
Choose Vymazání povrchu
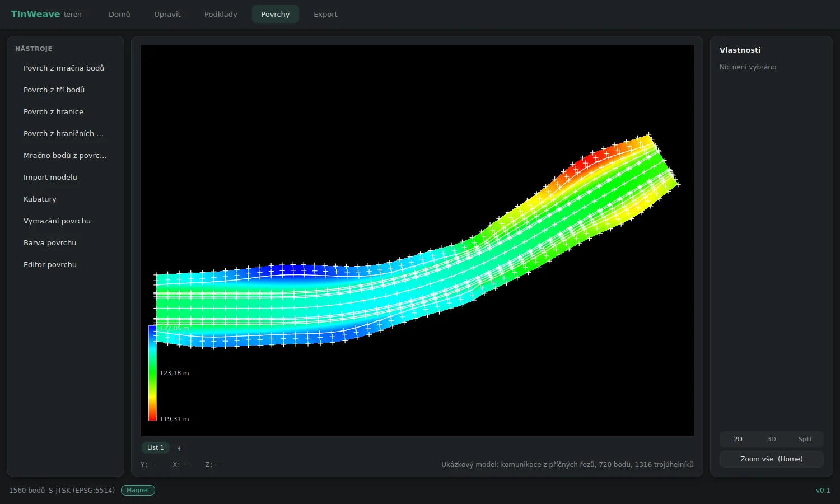[66, 221]
